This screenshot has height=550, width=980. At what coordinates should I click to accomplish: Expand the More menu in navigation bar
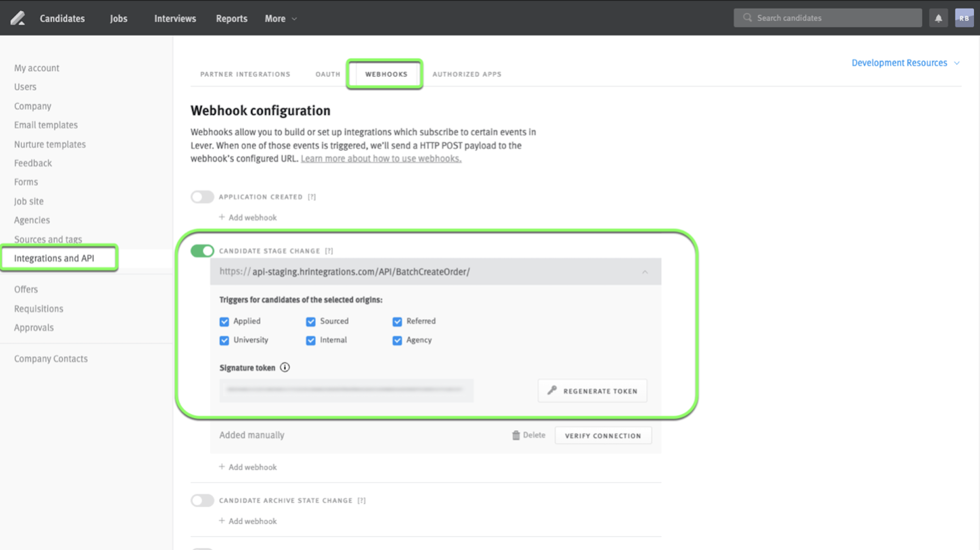point(280,19)
